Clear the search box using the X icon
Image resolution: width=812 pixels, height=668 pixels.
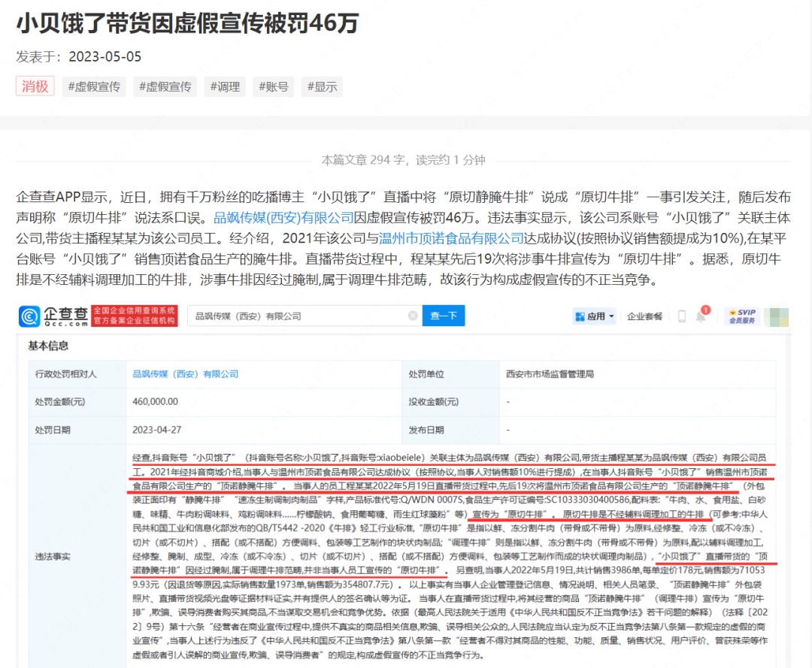click(413, 316)
